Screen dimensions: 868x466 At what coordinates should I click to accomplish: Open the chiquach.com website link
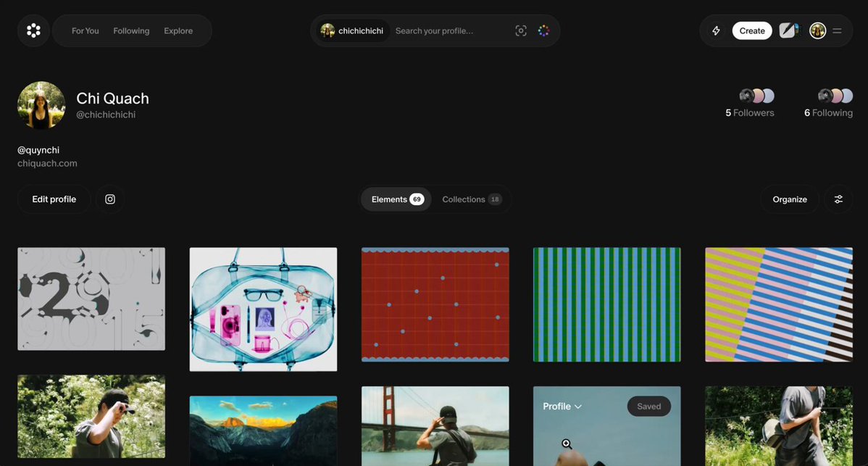click(x=47, y=163)
